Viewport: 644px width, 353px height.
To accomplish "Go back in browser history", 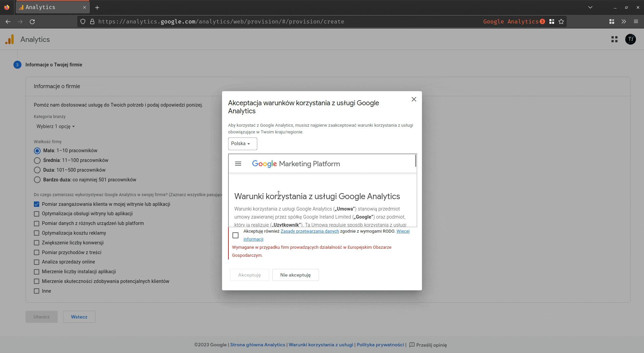I will 8,21.
